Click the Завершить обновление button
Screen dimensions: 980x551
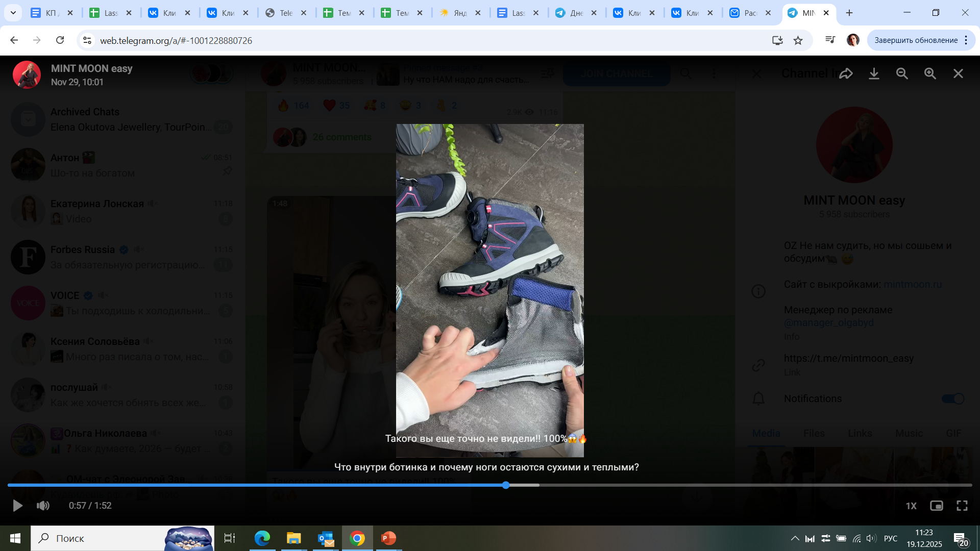pos(916,40)
